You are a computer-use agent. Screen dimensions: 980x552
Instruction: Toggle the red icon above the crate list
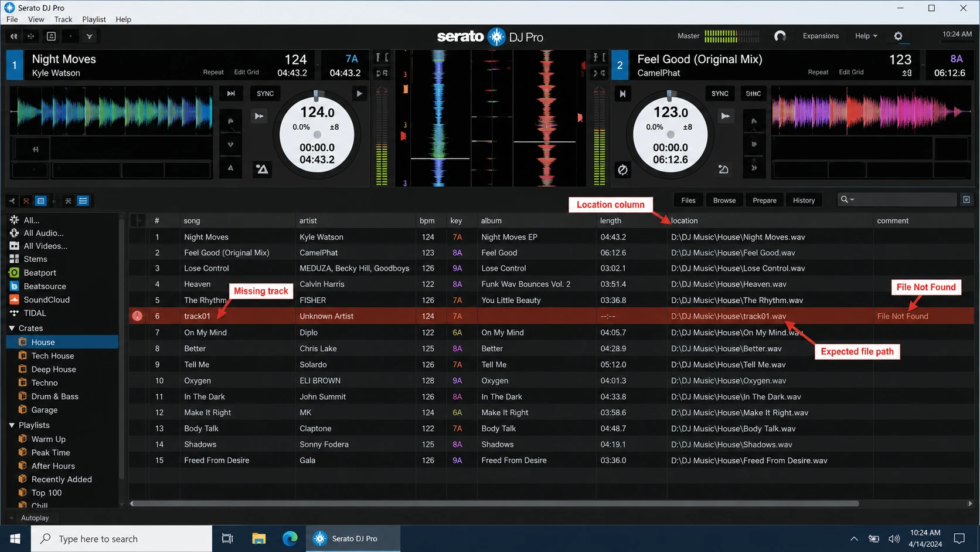pos(26,201)
